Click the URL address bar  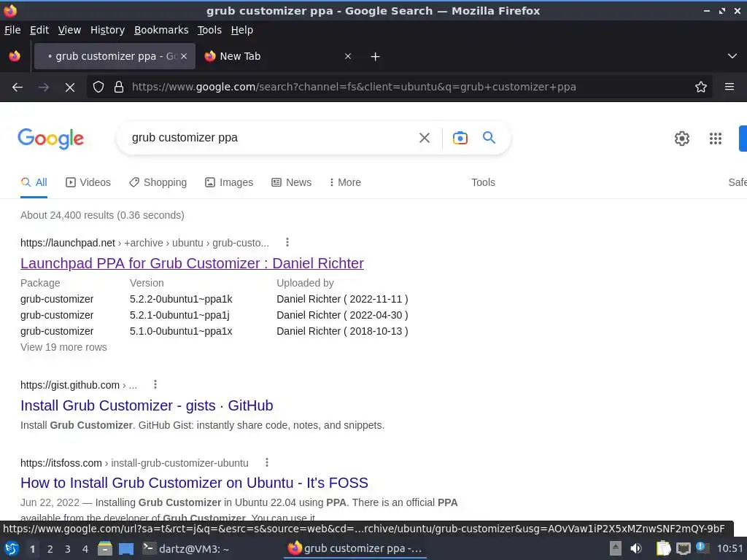tap(400, 87)
